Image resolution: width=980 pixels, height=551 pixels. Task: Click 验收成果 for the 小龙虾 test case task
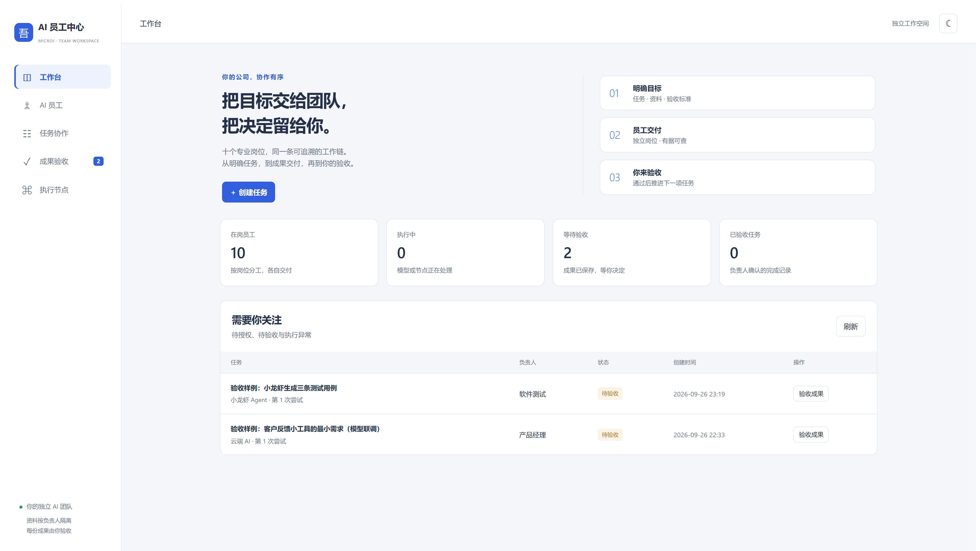point(811,394)
